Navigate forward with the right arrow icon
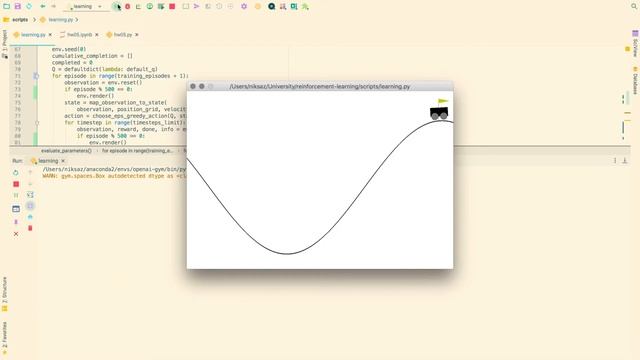Screen dimensions: 640x360 tap(53, 7)
